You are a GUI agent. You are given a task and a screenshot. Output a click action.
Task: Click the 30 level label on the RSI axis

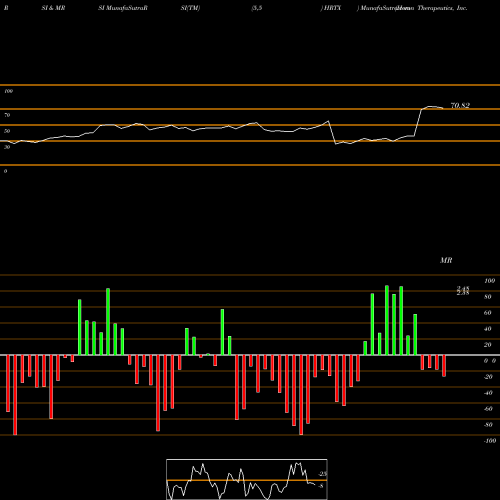pos(7,147)
